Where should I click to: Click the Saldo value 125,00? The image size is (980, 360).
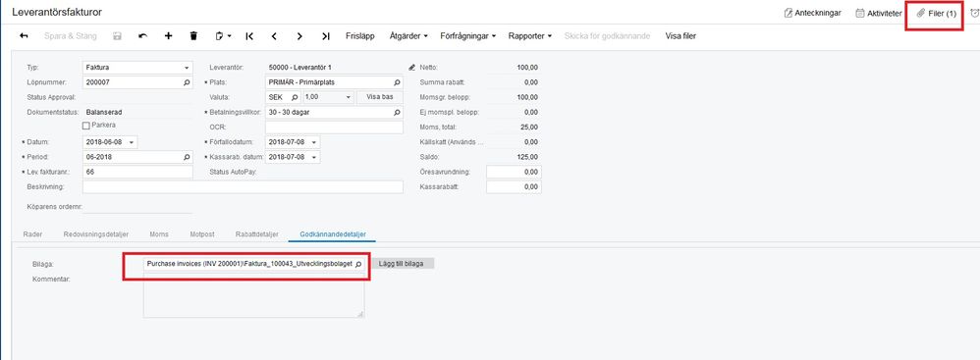(527, 157)
